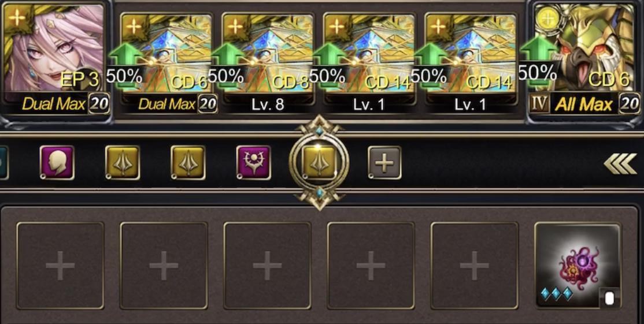This screenshot has width=644, height=324.
Task: Click the first gold trident icon after head icon
Action: pos(123,162)
